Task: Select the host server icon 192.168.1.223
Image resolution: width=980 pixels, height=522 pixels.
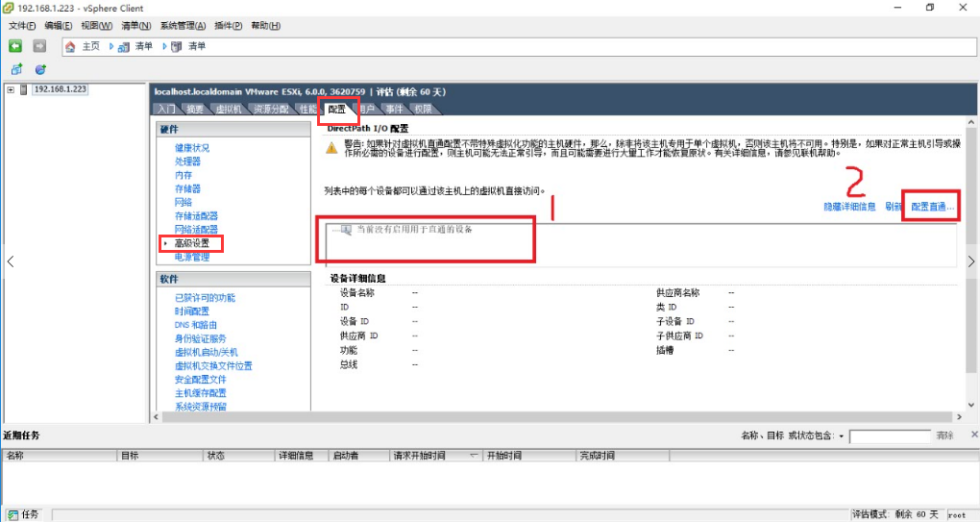Action: pyautogui.click(x=24, y=89)
